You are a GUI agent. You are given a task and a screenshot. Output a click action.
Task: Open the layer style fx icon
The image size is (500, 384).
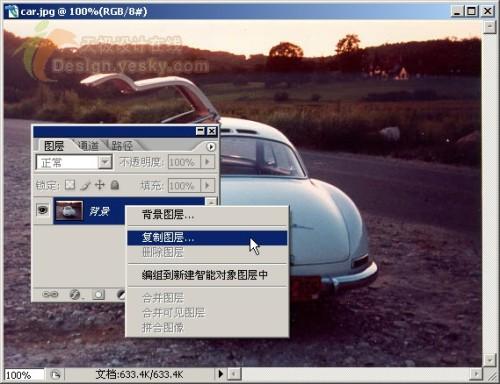[x=75, y=294]
